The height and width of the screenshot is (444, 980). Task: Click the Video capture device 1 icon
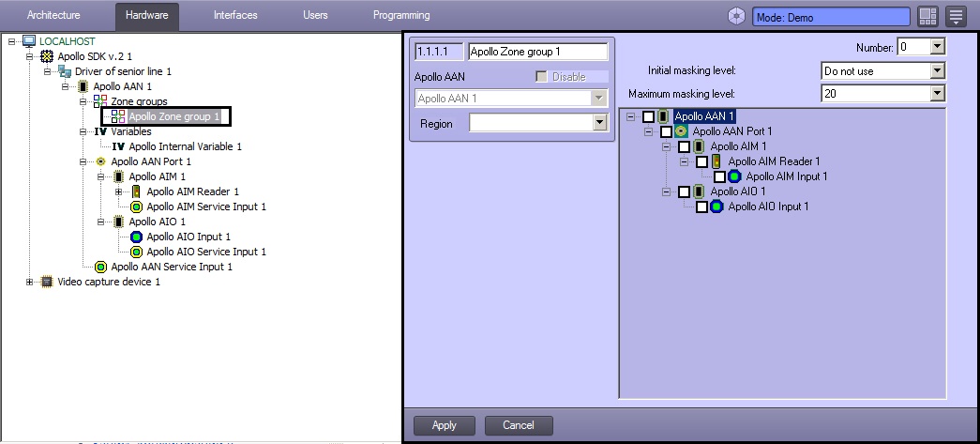pos(47,282)
